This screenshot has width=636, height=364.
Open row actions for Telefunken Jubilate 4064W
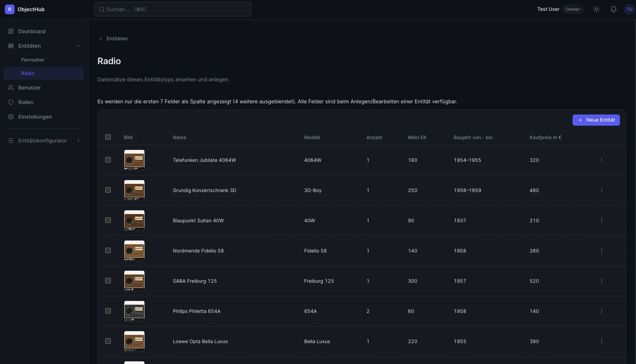602,160
